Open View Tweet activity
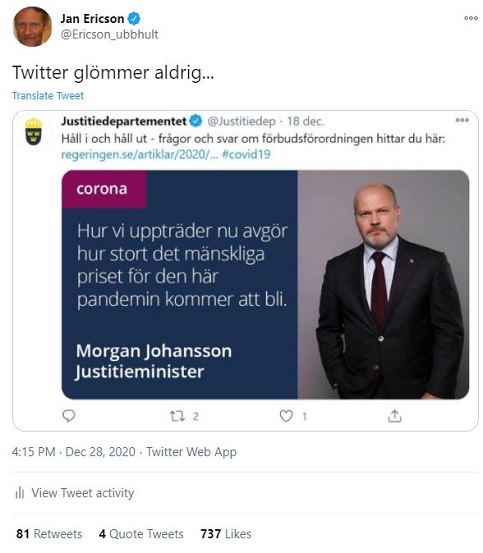 click(74, 493)
